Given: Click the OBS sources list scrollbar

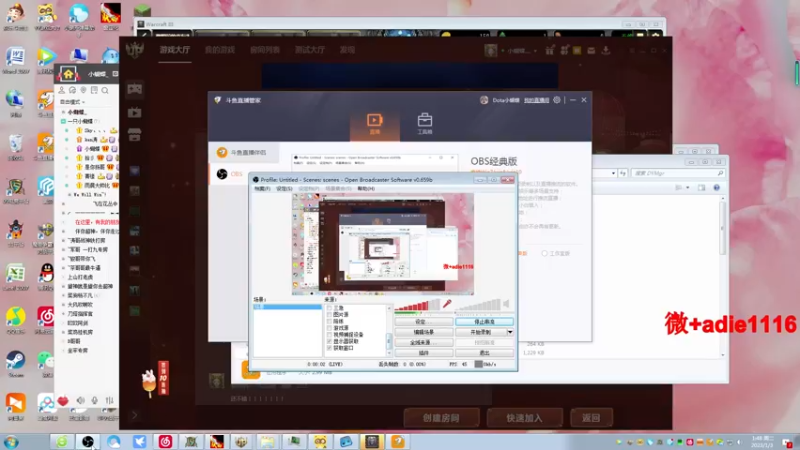Looking at the screenshot, I should click(x=389, y=331).
